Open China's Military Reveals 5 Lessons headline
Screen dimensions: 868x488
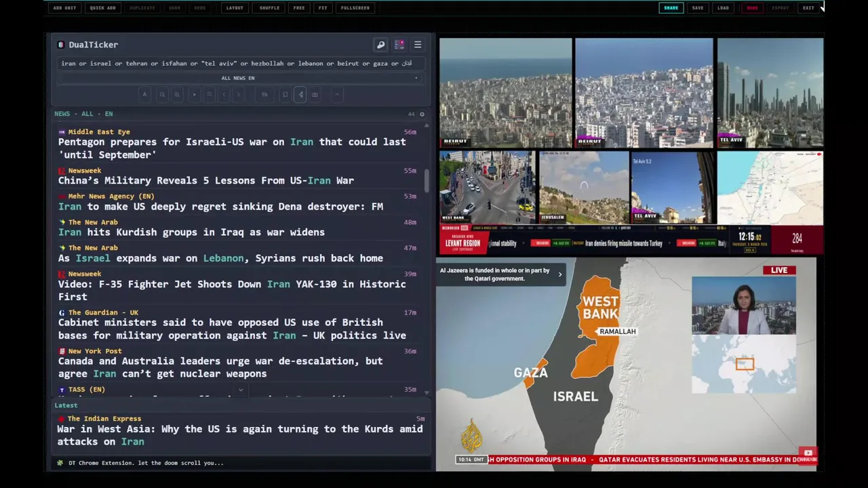point(206,180)
